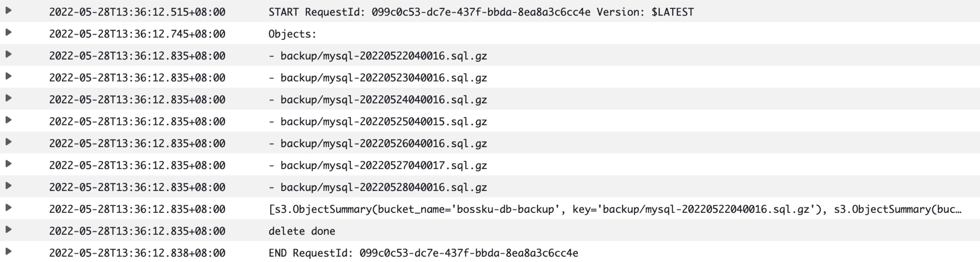Expand the END RequestId log row
This screenshot has width=980, height=262.
(x=8, y=251)
